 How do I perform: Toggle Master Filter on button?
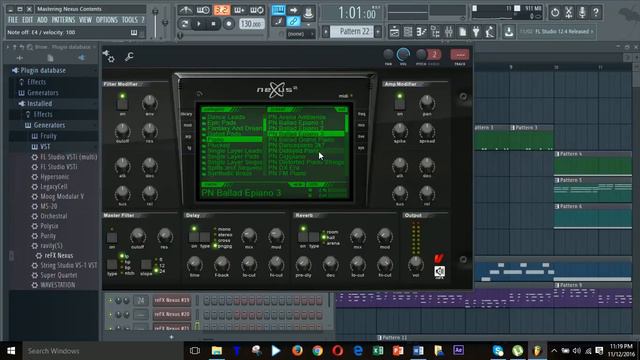[x=111, y=238]
